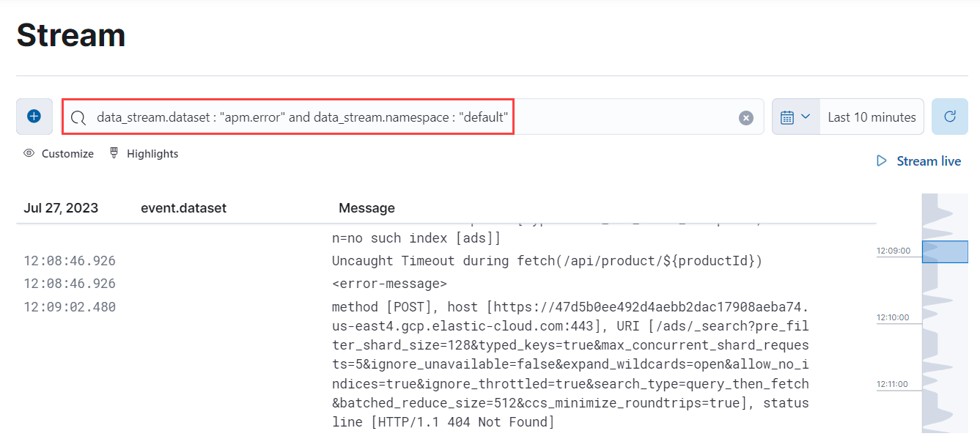Click the 12:10:00 marker on the minimap

tap(898, 317)
